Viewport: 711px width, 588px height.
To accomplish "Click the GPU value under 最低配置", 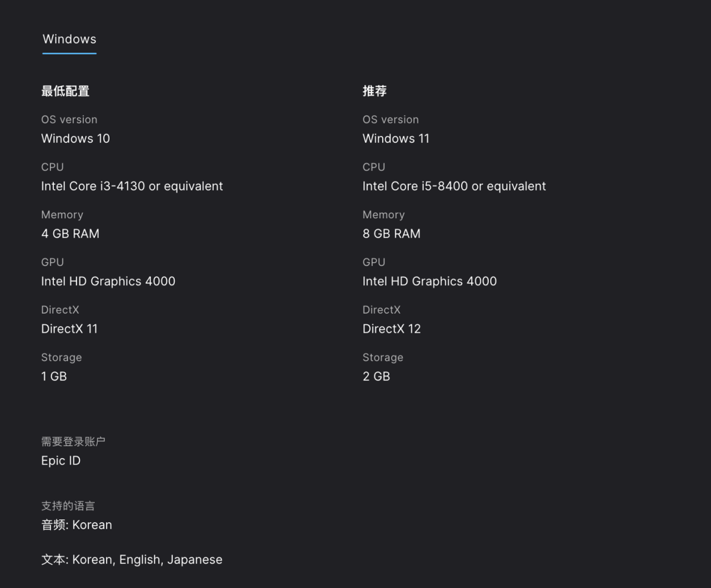I will pos(108,281).
